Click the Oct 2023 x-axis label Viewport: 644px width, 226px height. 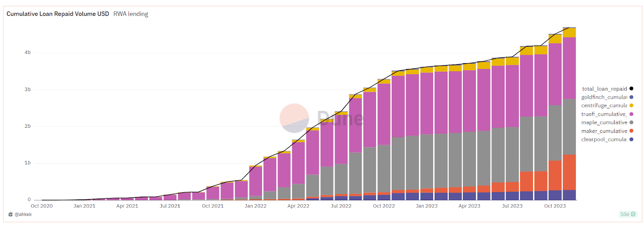click(x=555, y=206)
